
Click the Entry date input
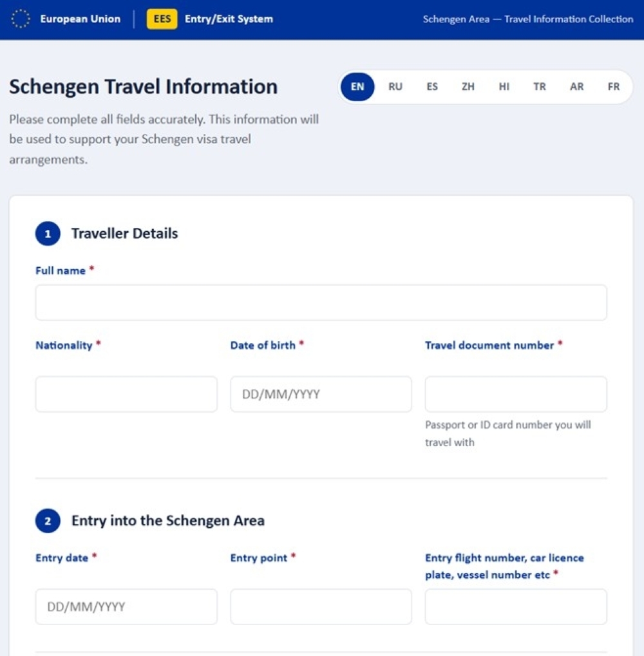click(x=126, y=606)
